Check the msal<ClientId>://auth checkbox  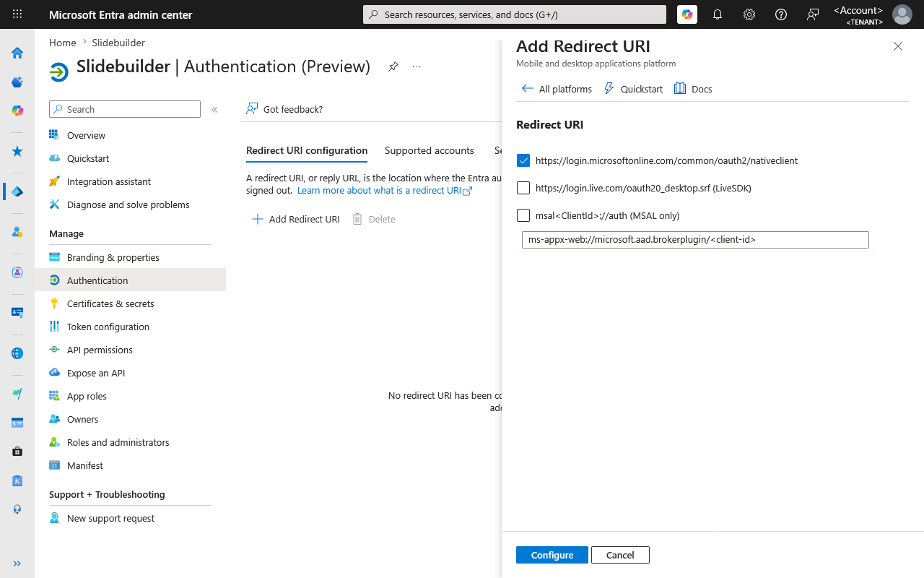tap(523, 215)
